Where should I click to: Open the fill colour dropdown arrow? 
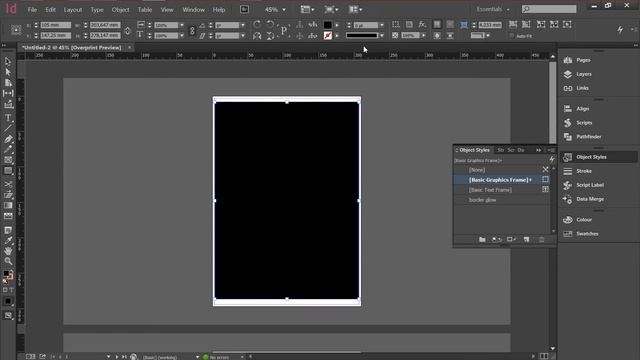click(x=337, y=25)
